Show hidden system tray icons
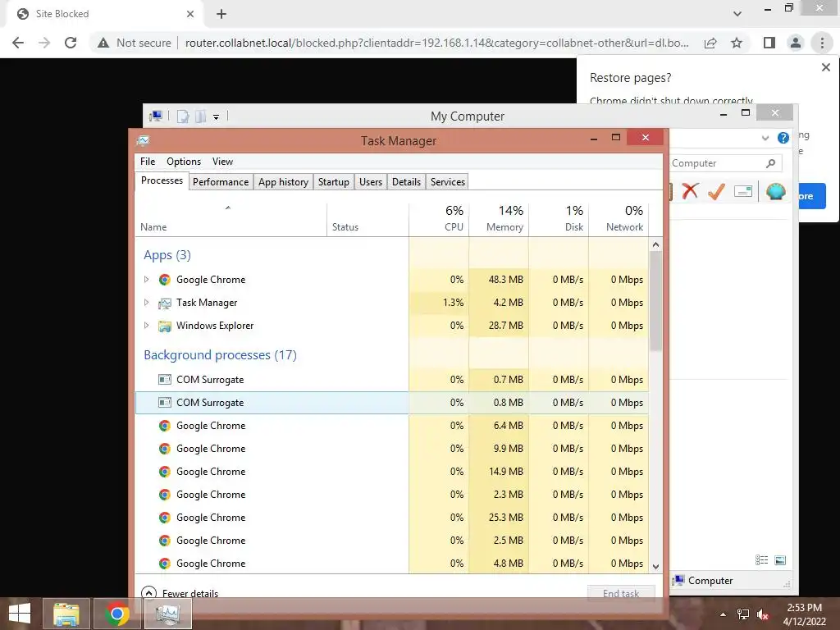840x630 pixels. (x=723, y=614)
